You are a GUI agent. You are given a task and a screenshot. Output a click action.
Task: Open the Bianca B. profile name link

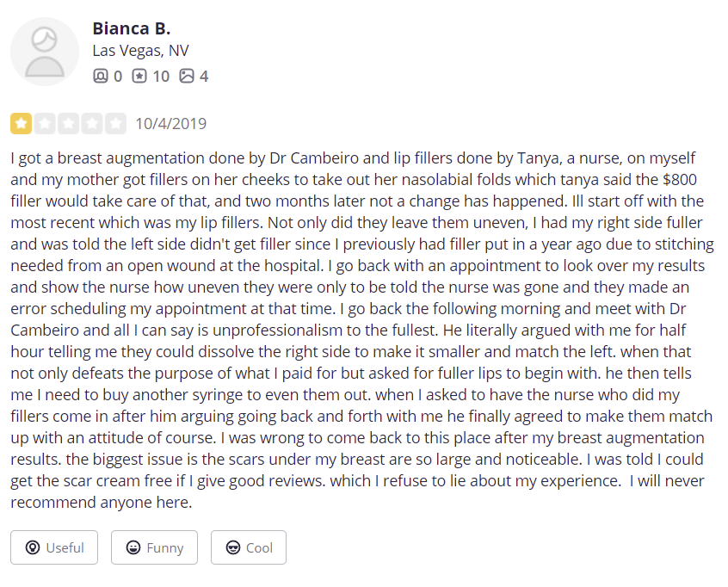132,28
